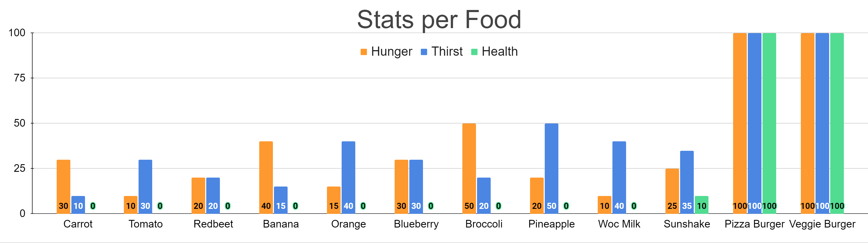Select the Carrot orange Hunger bar
Image resolution: width=868 pixels, height=243 pixels.
(63, 182)
